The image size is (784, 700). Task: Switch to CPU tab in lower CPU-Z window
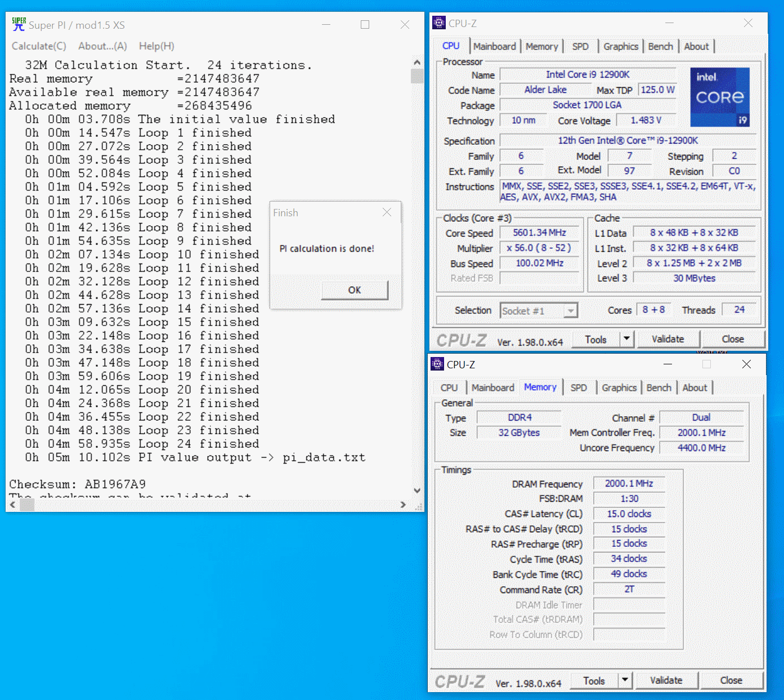click(x=449, y=387)
